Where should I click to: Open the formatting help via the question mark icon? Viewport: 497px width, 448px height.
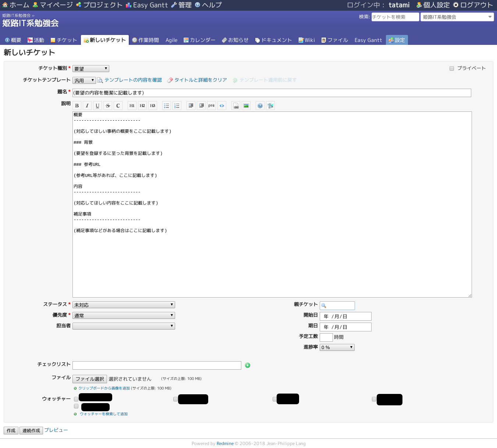pyautogui.click(x=260, y=106)
